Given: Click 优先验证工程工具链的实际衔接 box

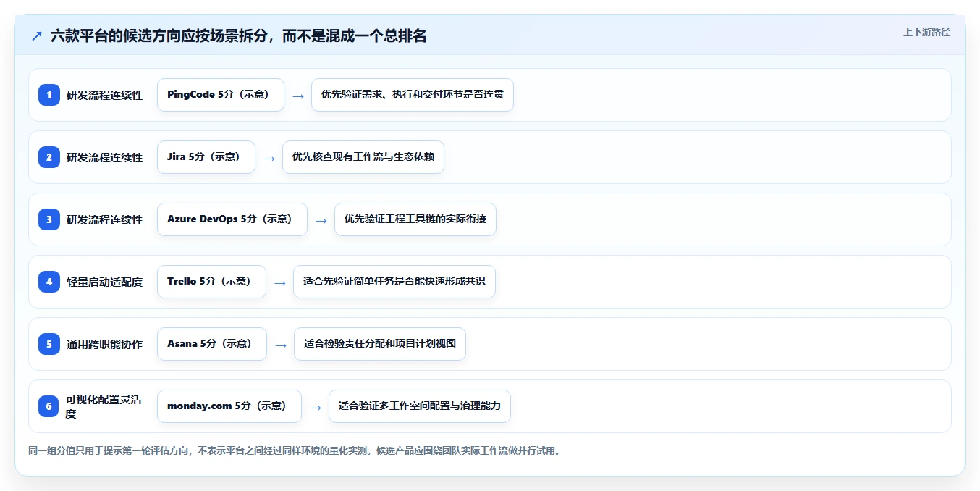Looking at the screenshot, I should (x=415, y=219).
